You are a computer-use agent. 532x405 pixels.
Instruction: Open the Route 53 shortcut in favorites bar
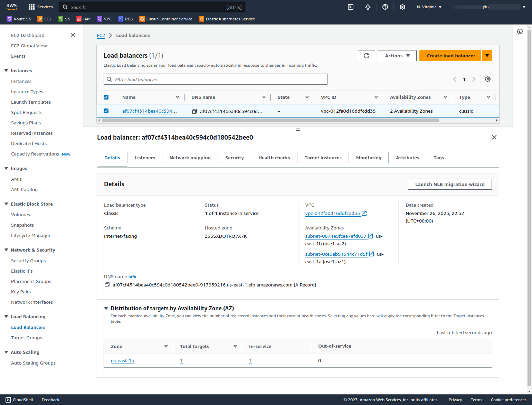[x=19, y=19]
